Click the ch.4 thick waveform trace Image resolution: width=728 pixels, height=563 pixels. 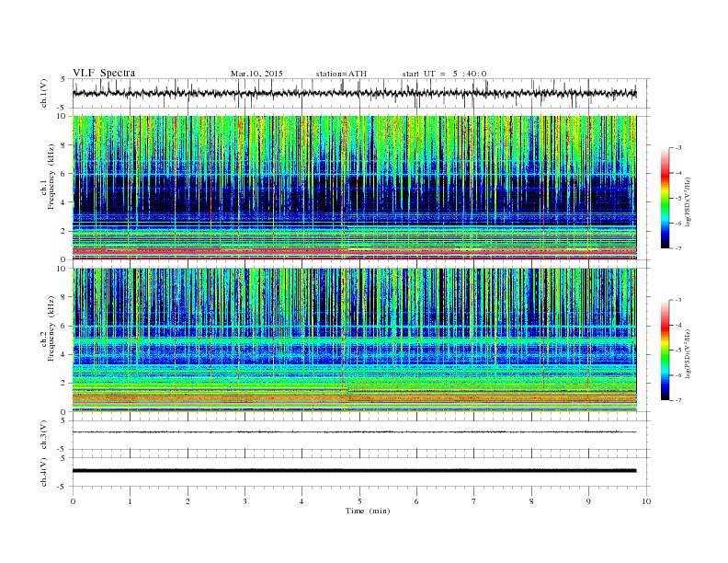point(355,471)
